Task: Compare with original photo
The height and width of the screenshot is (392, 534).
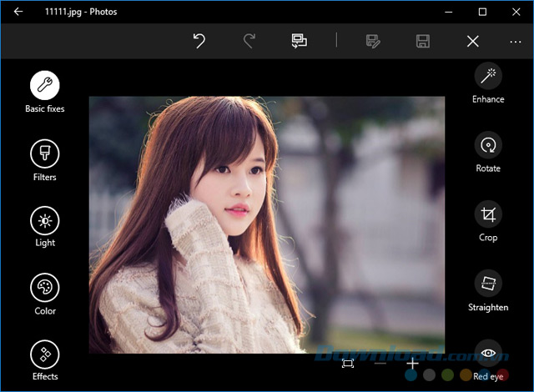Action: [x=299, y=41]
